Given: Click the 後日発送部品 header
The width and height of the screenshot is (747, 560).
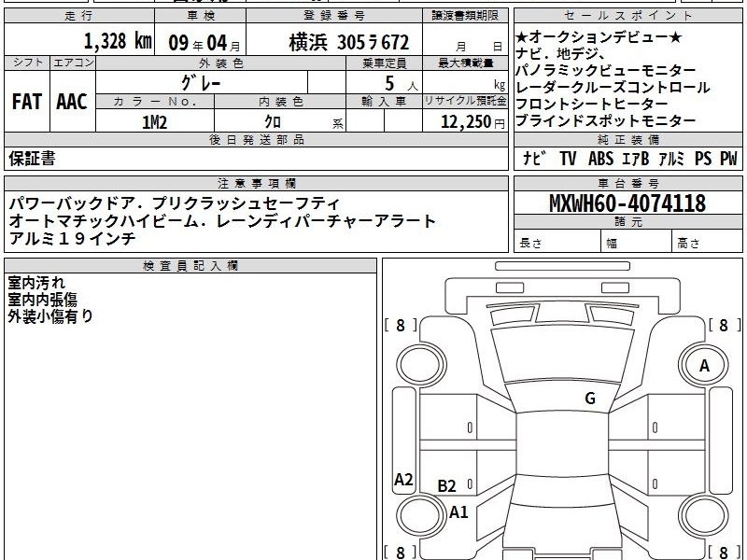Looking at the screenshot, I should [256, 139].
